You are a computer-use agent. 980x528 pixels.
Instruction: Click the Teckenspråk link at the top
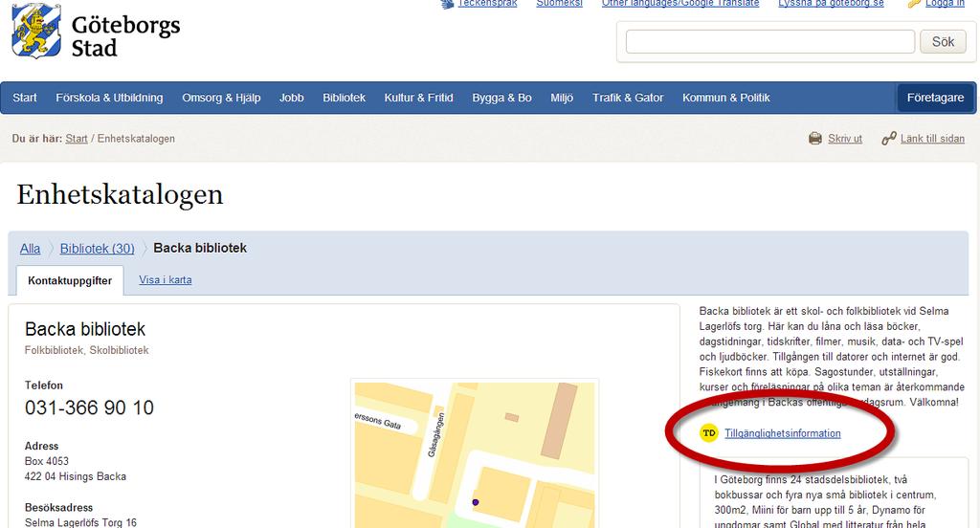coord(487,3)
